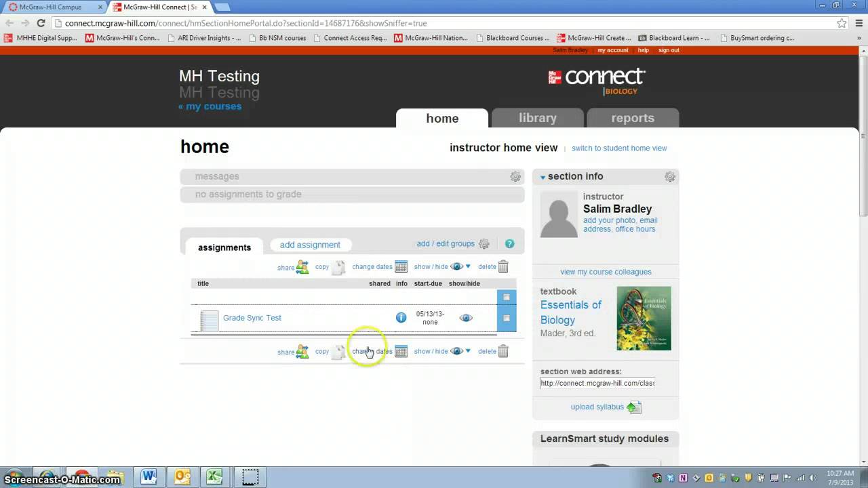Click the show / hide eye in the lower toolbar

pos(456,351)
